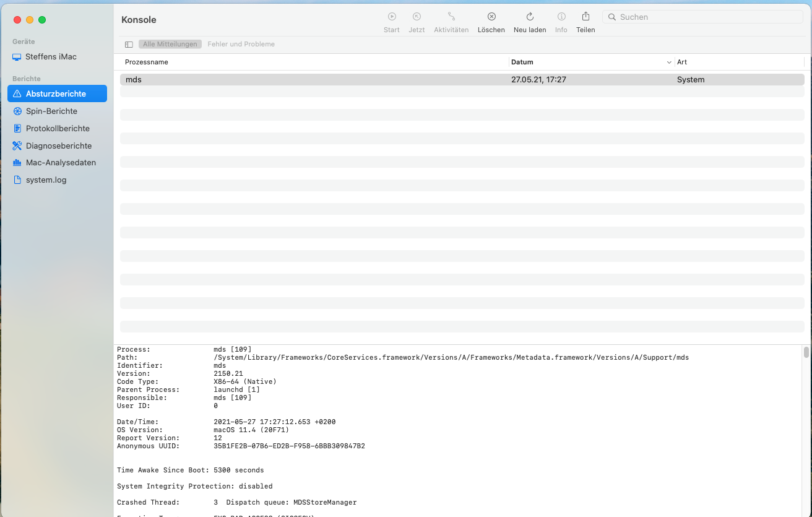This screenshot has width=812, height=517.
Task: Click the System type cell
Action: (691, 80)
